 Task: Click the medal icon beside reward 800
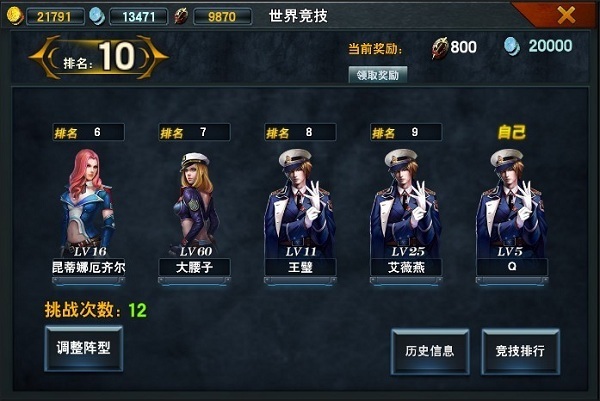pos(440,48)
